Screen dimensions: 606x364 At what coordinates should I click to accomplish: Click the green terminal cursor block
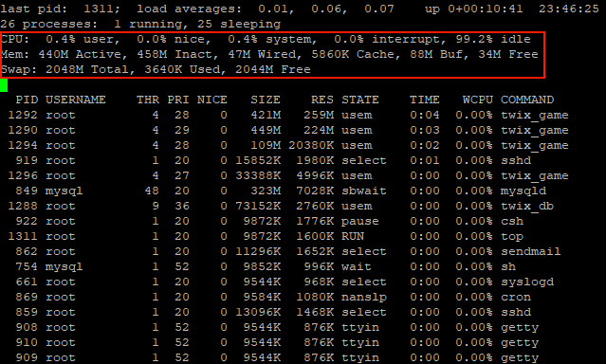click(x=4, y=85)
